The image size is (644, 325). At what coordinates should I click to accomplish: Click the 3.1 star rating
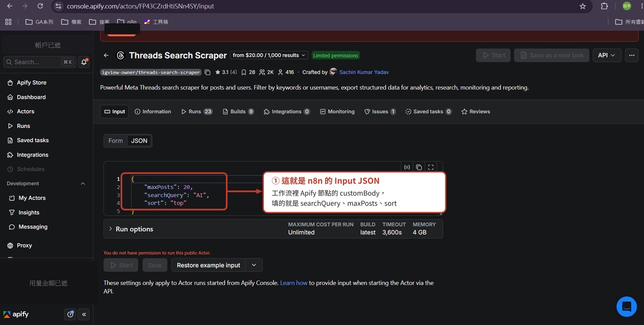pyautogui.click(x=226, y=72)
